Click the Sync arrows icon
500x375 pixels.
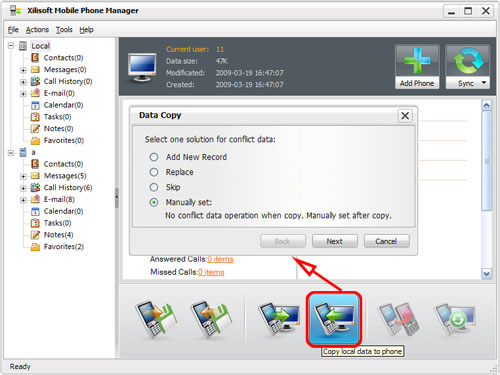[468, 61]
